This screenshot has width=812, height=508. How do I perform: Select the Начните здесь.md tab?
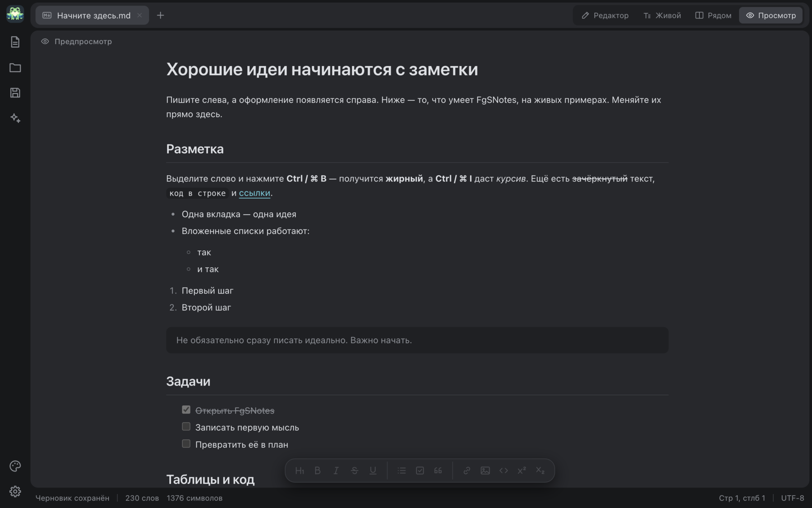(x=92, y=15)
